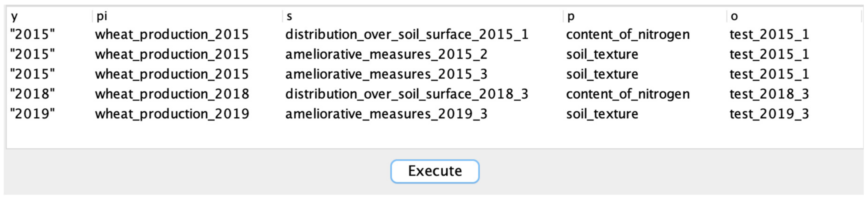Select the first row's "2015" year value
Image resolution: width=868 pixels, height=199 pixels.
[x=32, y=34]
